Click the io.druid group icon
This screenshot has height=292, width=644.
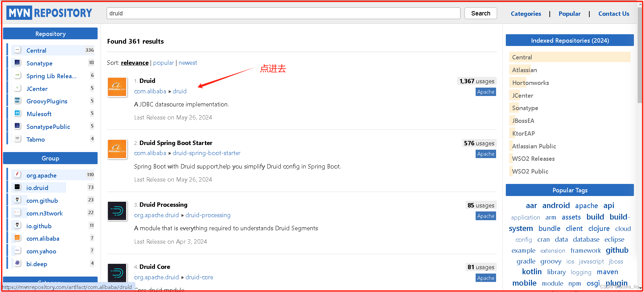click(17, 187)
